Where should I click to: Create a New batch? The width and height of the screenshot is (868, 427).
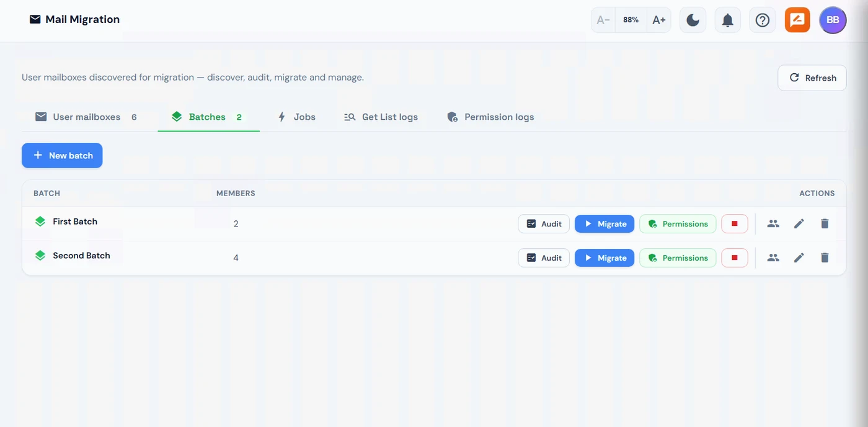(x=62, y=155)
